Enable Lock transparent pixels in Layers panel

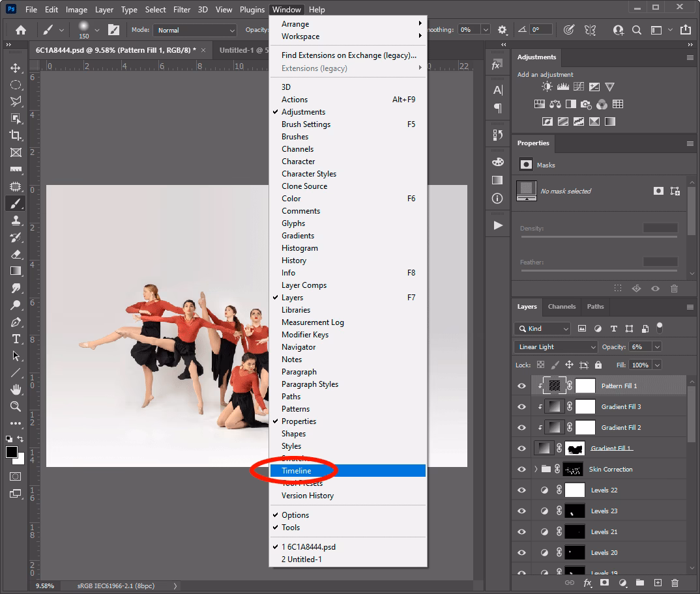[x=540, y=365]
